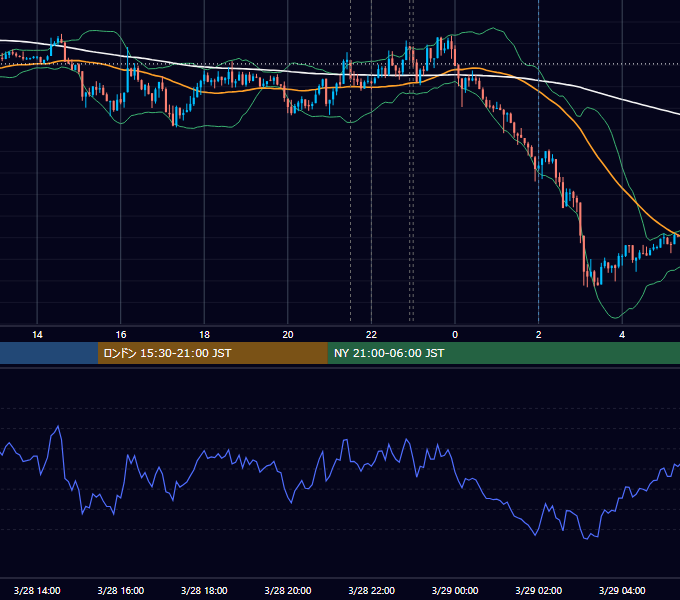Select the NY 21:00-06:00 JST session bar
680x600 pixels.
(x=503, y=353)
